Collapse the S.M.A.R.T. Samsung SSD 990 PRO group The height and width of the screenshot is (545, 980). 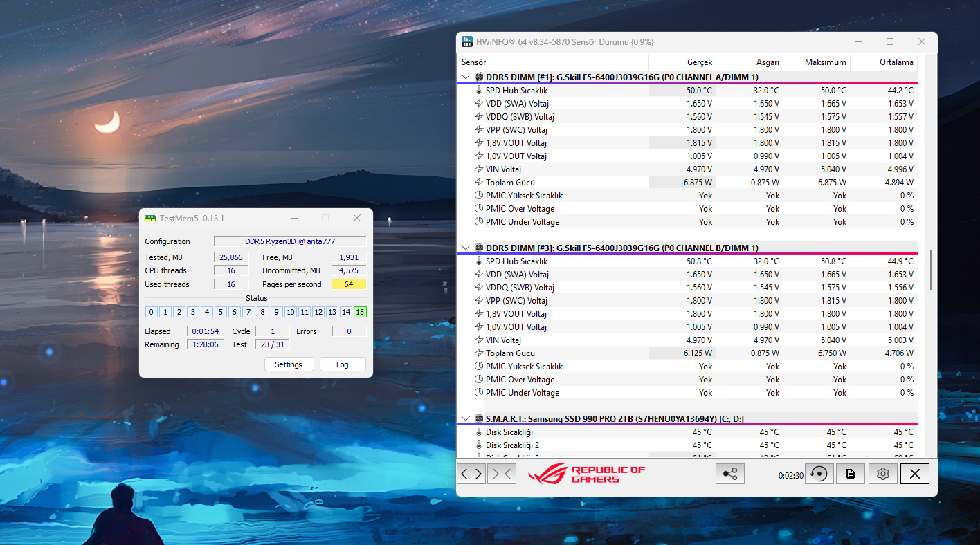pyautogui.click(x=466, y=418)
